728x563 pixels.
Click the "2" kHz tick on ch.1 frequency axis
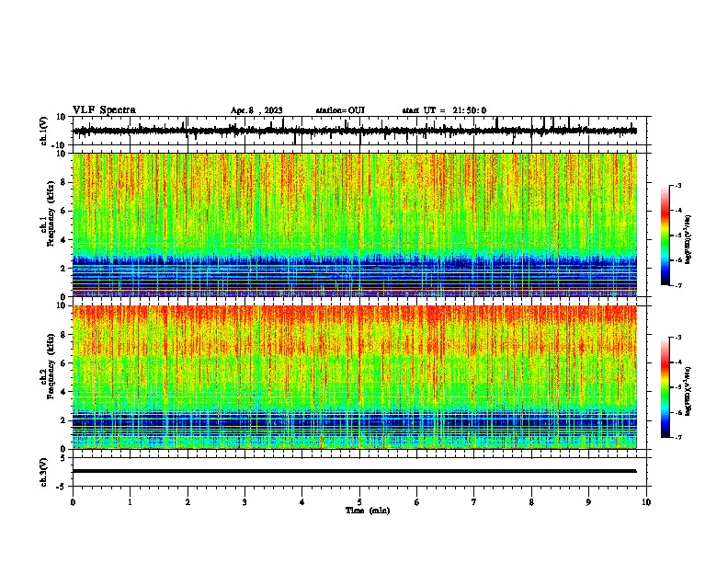click(x=63, y=269)
